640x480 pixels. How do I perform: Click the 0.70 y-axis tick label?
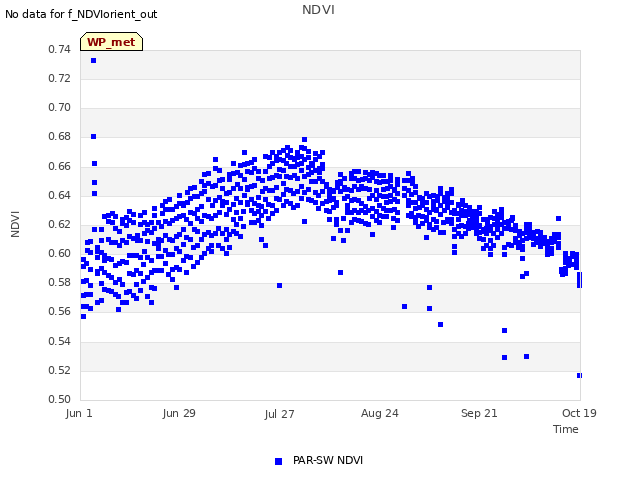[60, 107]
